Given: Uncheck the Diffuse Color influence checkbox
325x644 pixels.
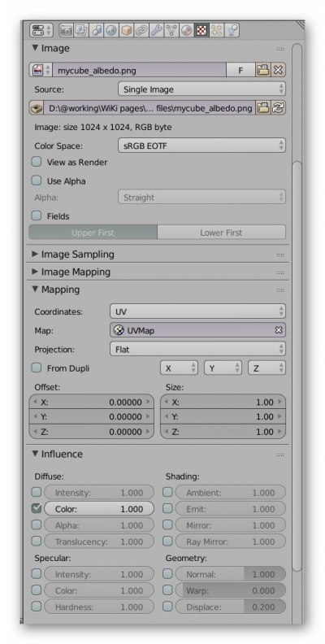Looking at the screenshot, I should pyautogui.click(x=37, y=508).
